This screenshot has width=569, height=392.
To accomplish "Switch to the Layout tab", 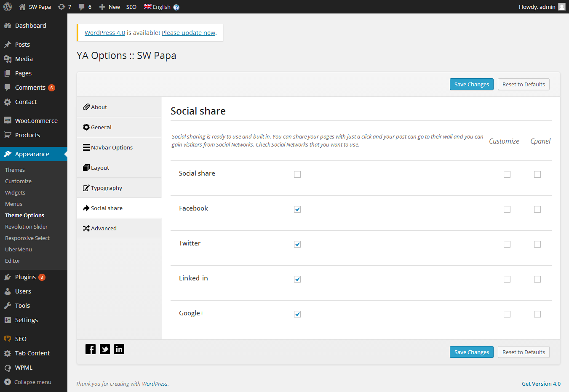I will [120, 168].
